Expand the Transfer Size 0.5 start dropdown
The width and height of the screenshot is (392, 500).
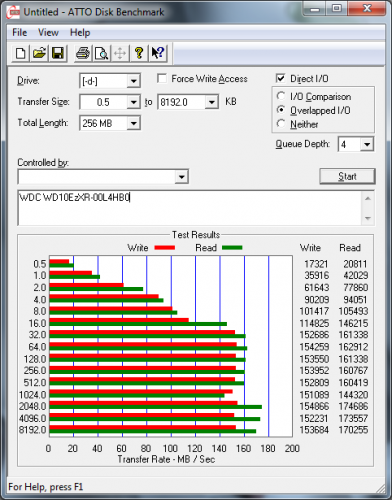(133, 102)
